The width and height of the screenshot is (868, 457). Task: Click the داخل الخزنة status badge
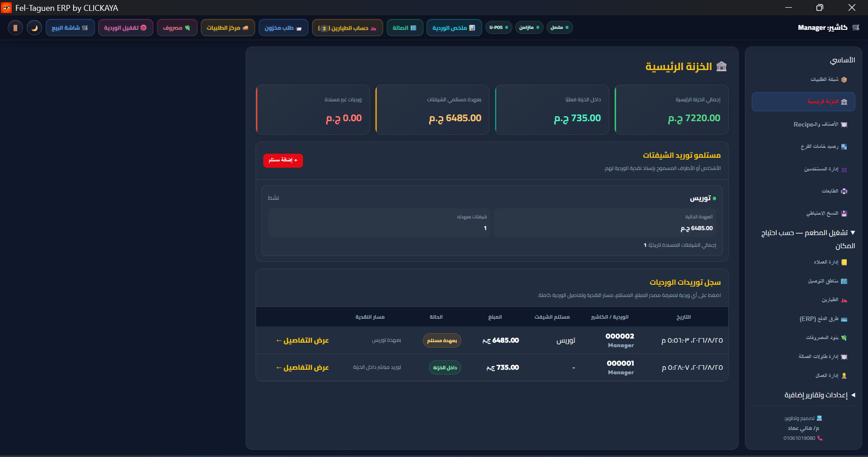click(x=445, y=367)
